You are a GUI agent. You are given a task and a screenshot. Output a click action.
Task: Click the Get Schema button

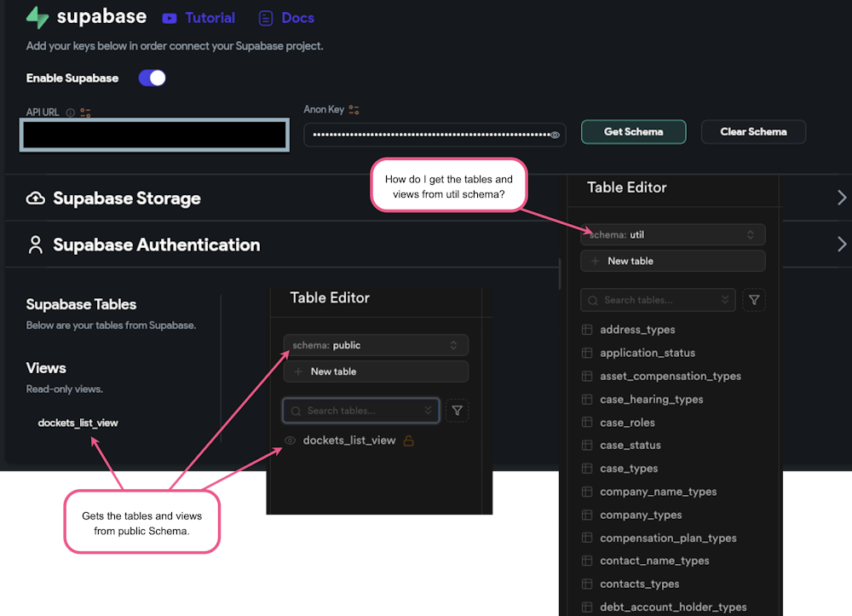tap(633, 132)
